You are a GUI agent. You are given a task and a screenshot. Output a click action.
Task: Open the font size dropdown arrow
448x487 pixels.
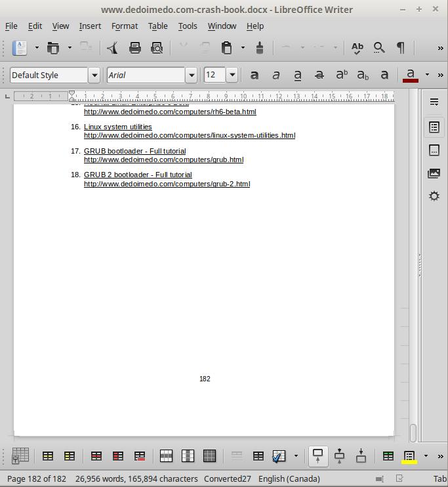tap(232, 75)
